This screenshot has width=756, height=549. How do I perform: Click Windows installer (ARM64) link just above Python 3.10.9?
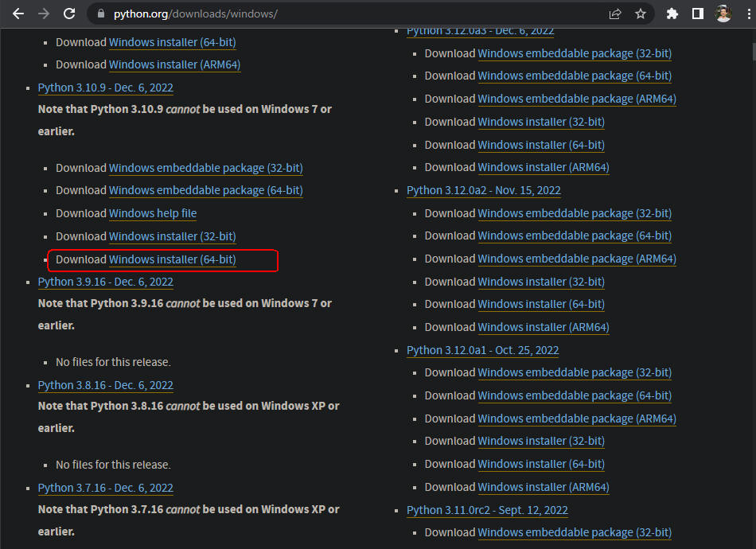174,64
